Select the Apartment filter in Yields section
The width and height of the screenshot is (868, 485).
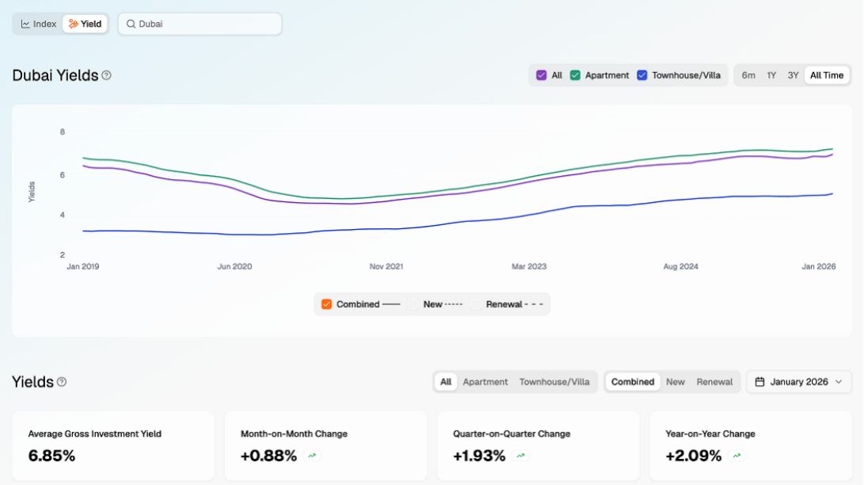click(x=485, y=382)
